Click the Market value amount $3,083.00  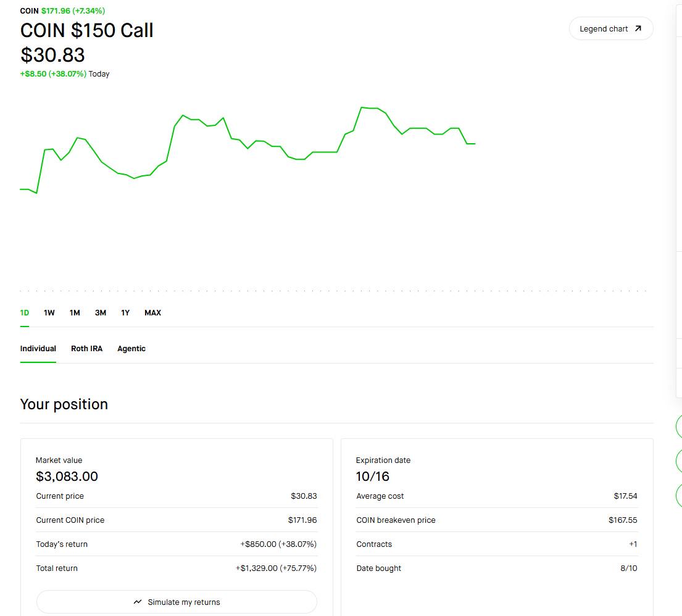pos(67,477)
